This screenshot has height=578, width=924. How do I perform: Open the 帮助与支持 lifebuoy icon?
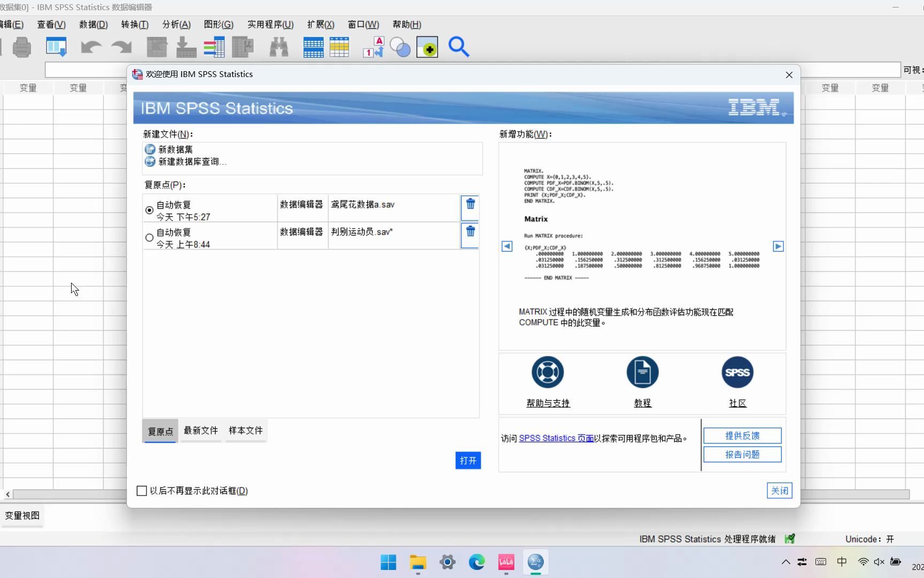pyautogui.click(x=548, y=372)
